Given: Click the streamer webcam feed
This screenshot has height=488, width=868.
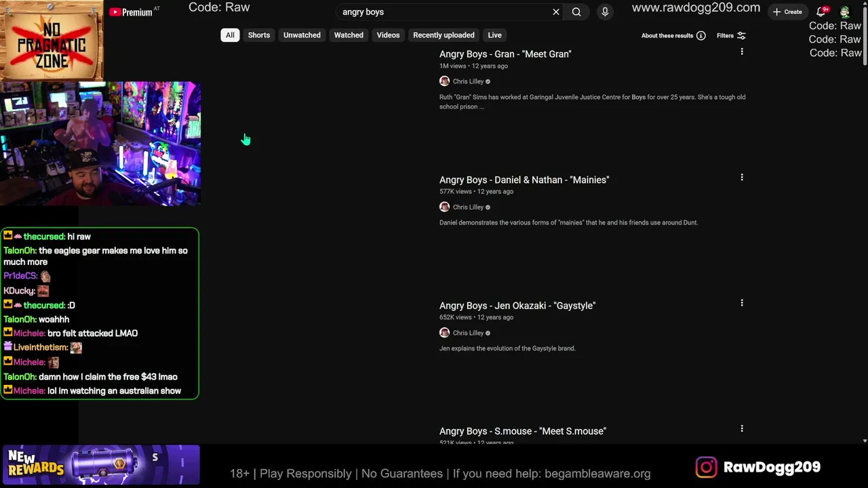Looking at the screenshot, I should click(x=100, y=143).
